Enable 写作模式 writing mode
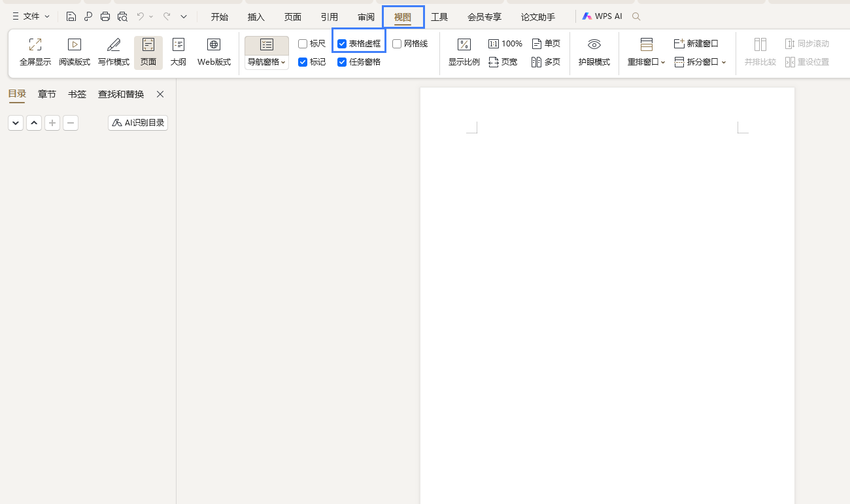This screenshot has width=850, height=504. click(x=114, y=52)
